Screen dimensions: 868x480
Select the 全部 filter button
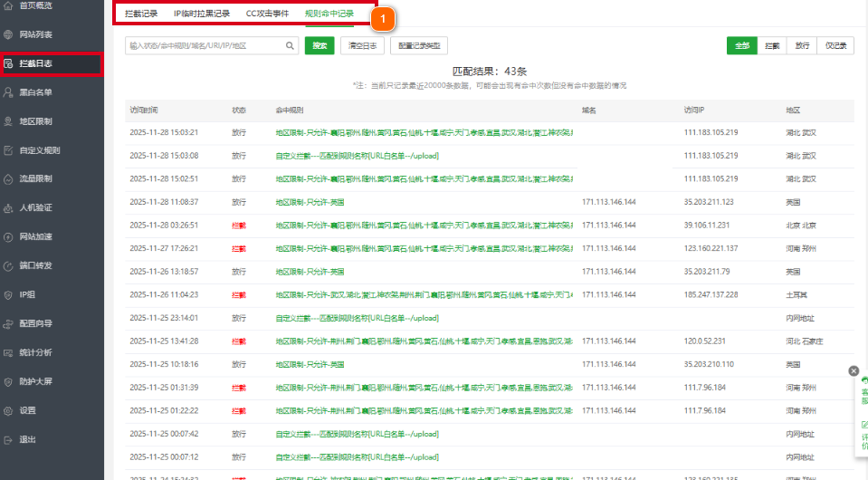point(742,46)
